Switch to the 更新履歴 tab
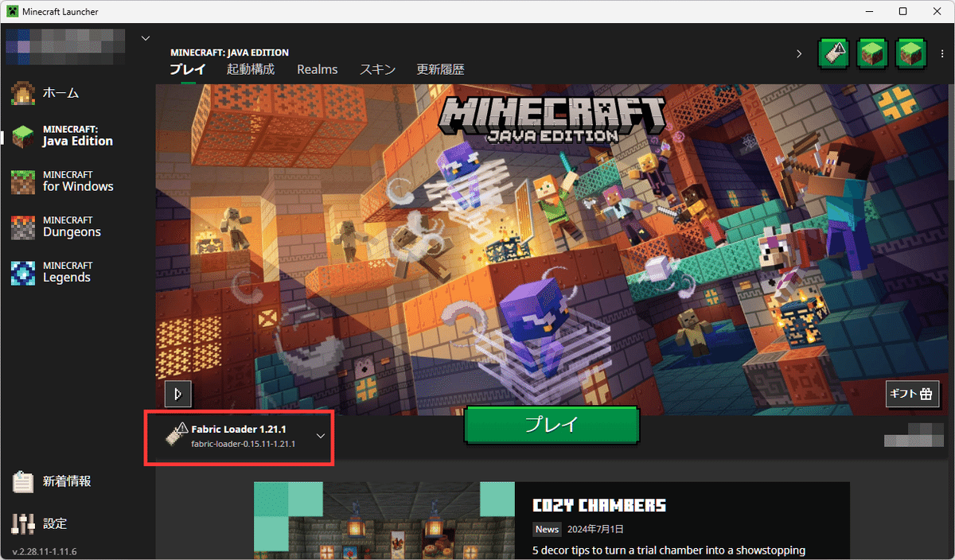 (x=440, y=69)
